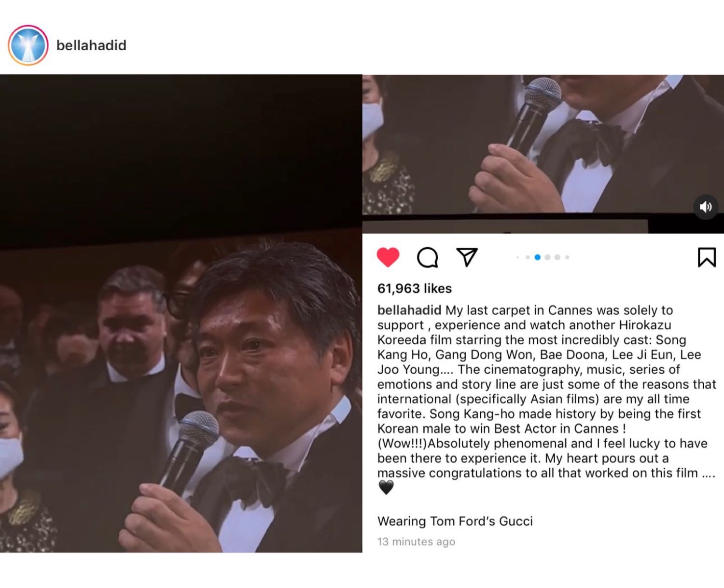
Task: Share the post with the paper plane icon
Action: click(467, 257)
